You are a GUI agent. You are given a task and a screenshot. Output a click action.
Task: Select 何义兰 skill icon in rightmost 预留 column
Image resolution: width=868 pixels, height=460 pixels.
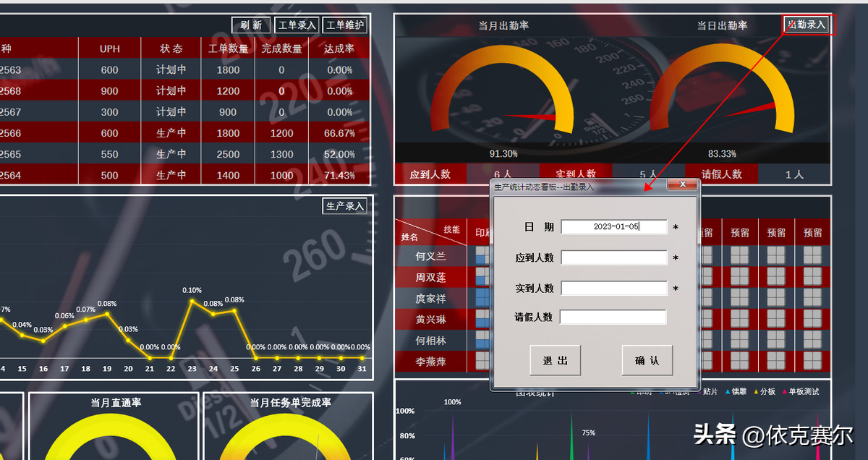(812, 255)
